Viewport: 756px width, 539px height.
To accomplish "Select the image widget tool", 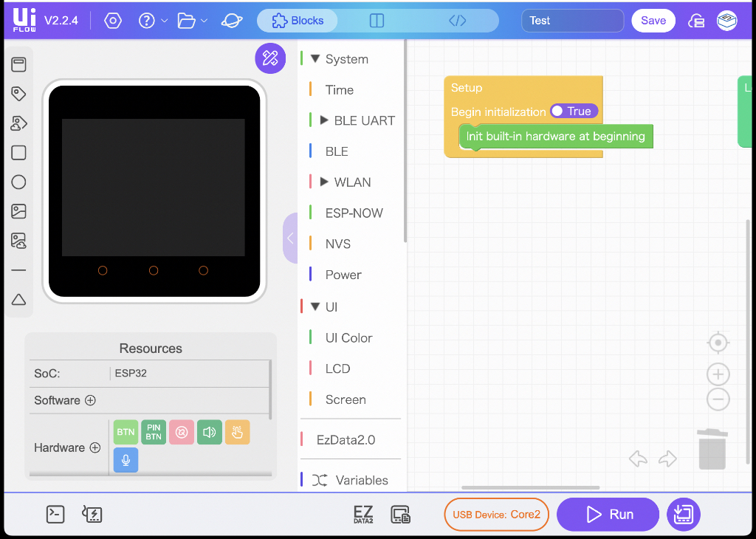I will [18, 211].
